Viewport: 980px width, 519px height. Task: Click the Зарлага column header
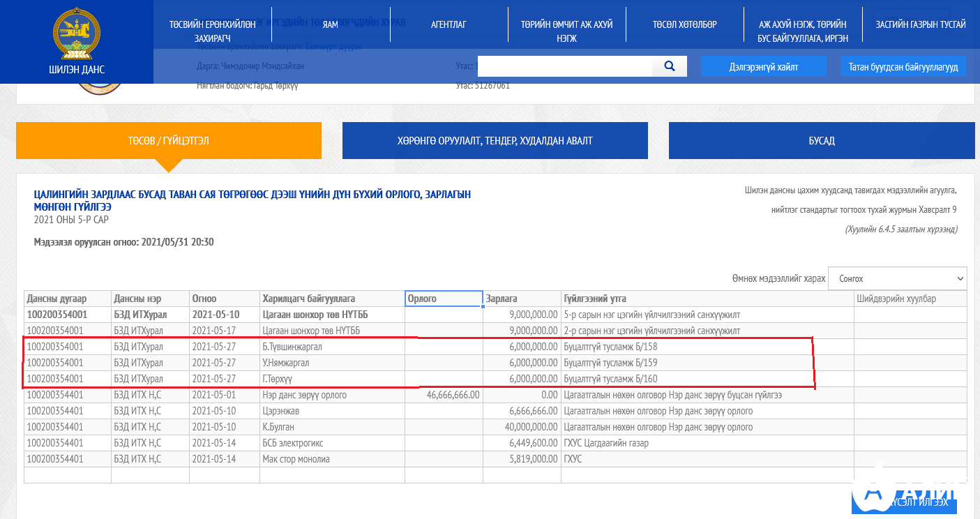tap(522, 299)
